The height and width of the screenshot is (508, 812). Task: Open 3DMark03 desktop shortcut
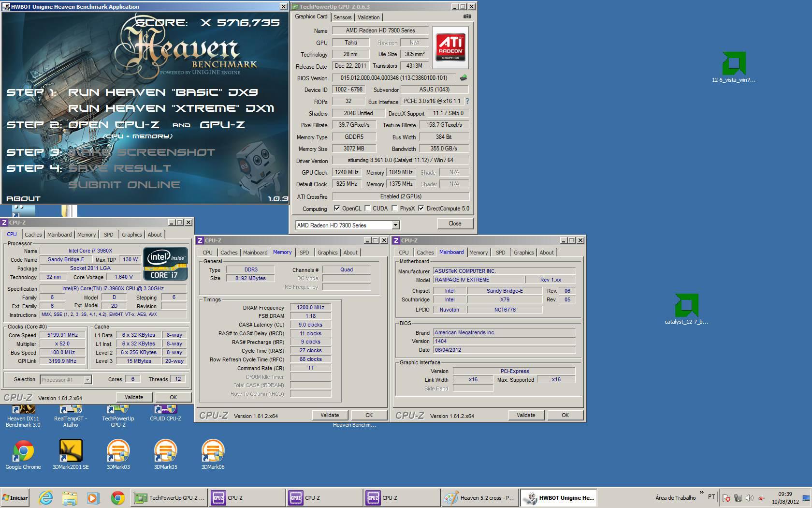tap(118, 455)
